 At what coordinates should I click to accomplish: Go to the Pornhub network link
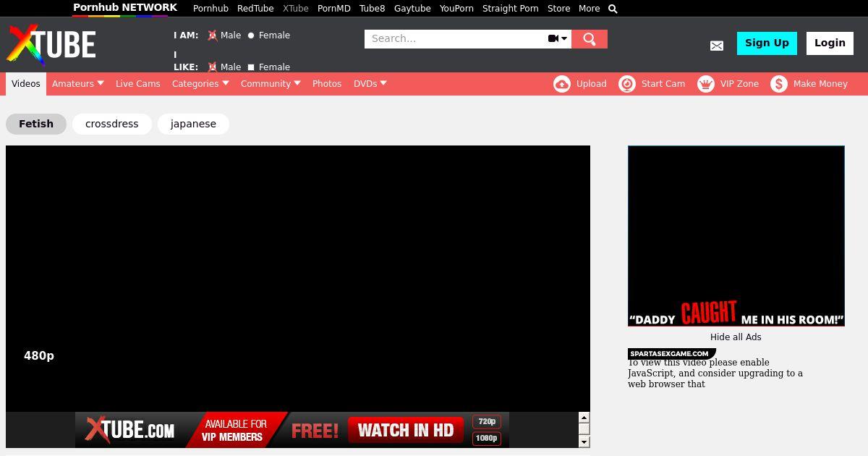[210, 9]
